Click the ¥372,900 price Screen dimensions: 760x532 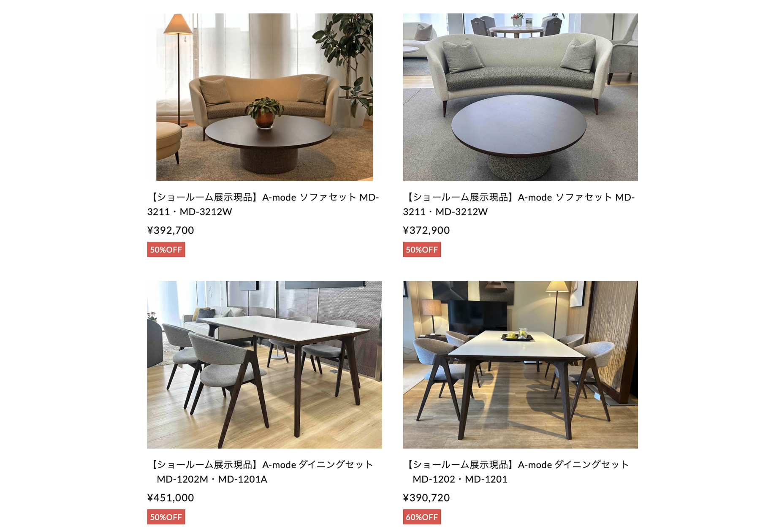(426, 230)
